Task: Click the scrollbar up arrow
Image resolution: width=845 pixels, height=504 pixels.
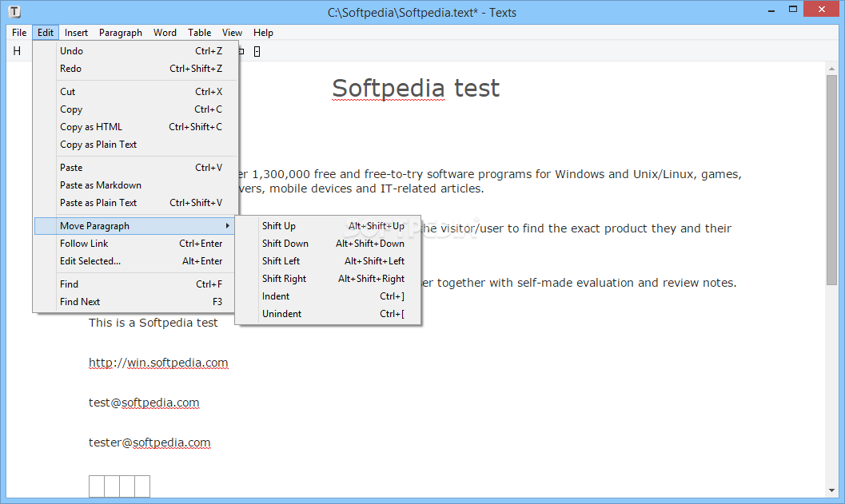Action: click(831, 69)
